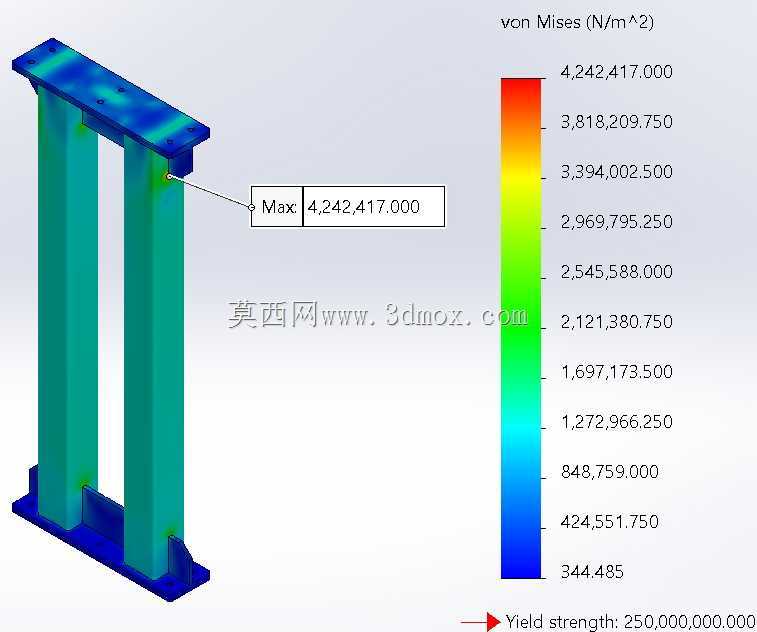Click legend value 2,121,380.750

click(617, 322)
